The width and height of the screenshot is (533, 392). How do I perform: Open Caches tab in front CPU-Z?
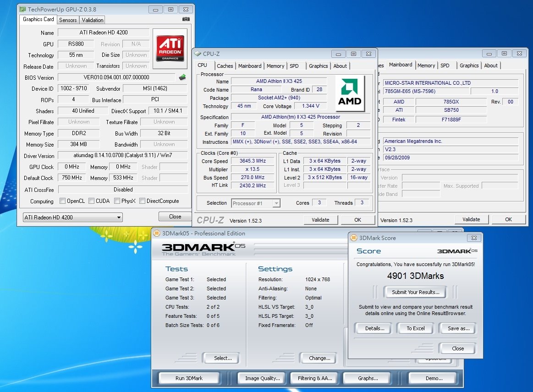225,66
